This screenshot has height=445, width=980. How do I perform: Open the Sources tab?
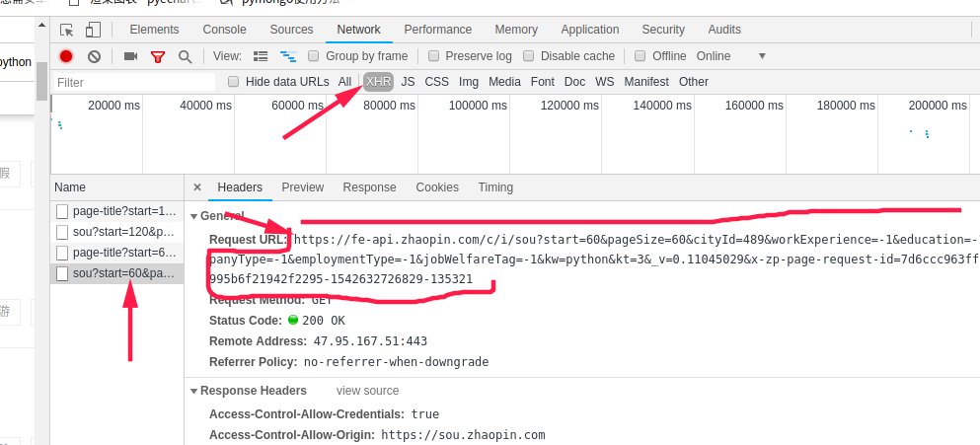(291, 30)
